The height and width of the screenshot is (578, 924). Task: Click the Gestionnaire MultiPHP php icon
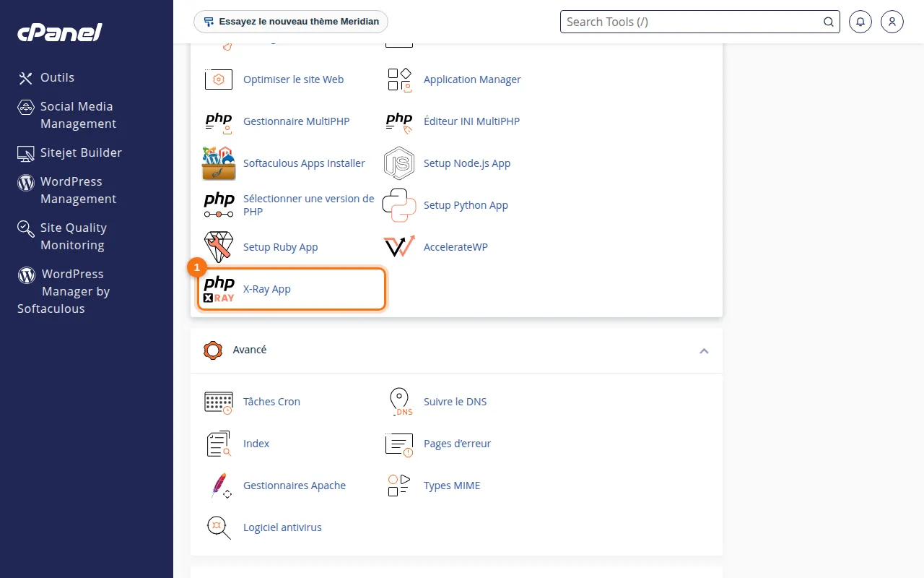(219, 121)
